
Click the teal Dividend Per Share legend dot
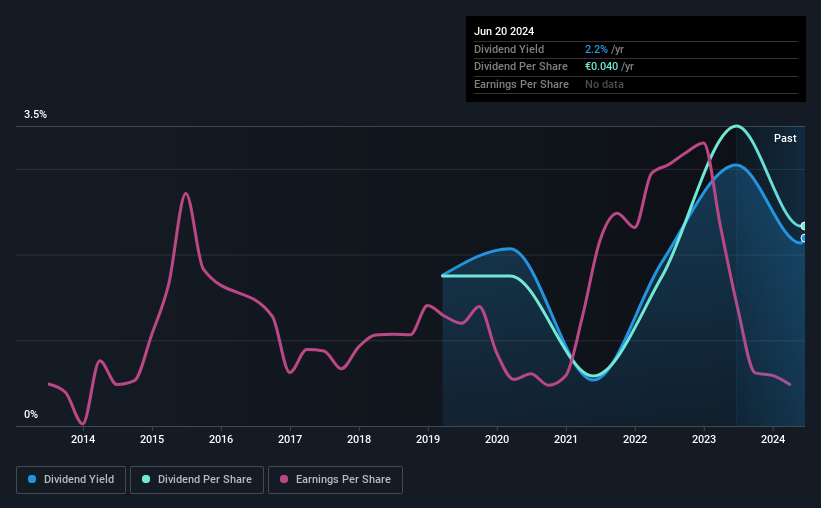[x=146, y=479]
